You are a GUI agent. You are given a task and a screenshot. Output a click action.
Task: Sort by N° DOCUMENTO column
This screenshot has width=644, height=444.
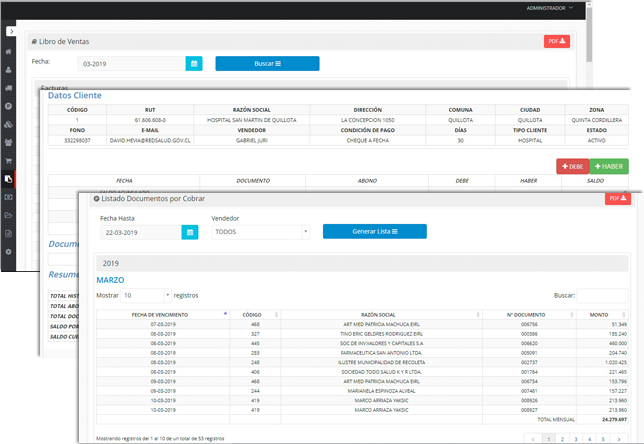click(529, 315)
